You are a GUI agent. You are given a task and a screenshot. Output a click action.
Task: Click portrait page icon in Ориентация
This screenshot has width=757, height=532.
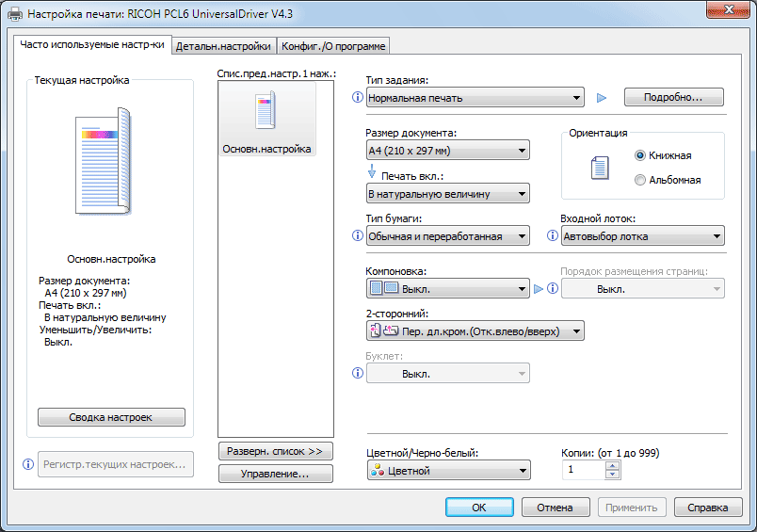pos(600,168)
